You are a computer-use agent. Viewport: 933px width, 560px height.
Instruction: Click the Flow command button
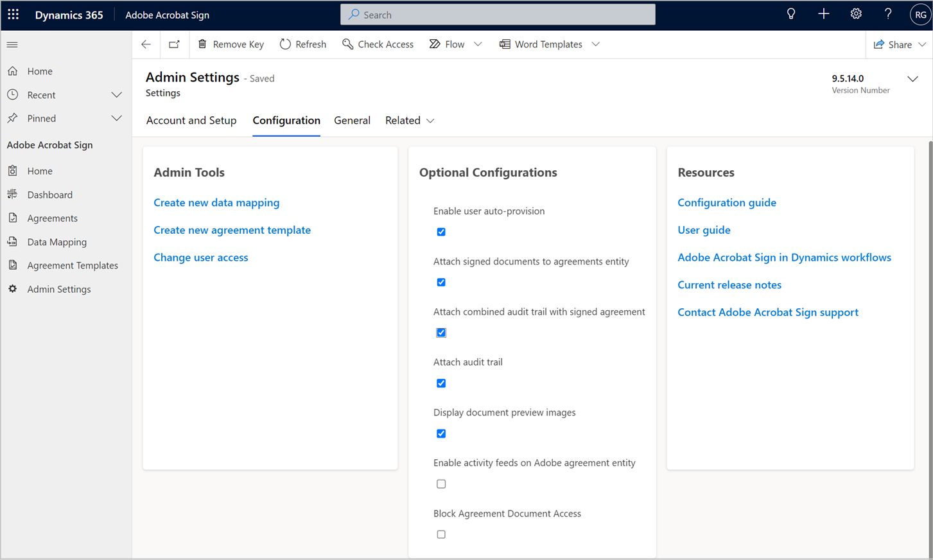(447, 44)
